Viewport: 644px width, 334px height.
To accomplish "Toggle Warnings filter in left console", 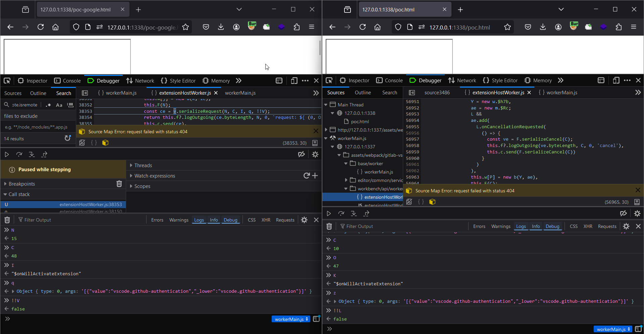I will 179,220.
